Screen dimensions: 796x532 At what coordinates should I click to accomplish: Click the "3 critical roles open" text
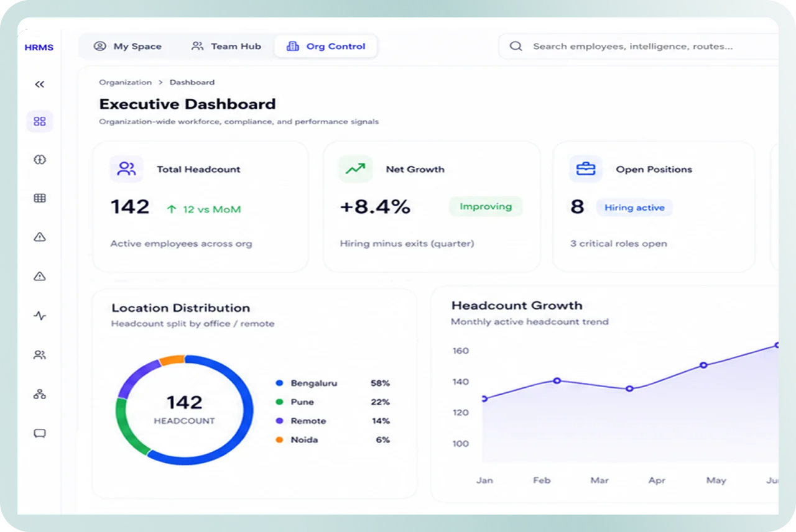(x=619, y=244)
